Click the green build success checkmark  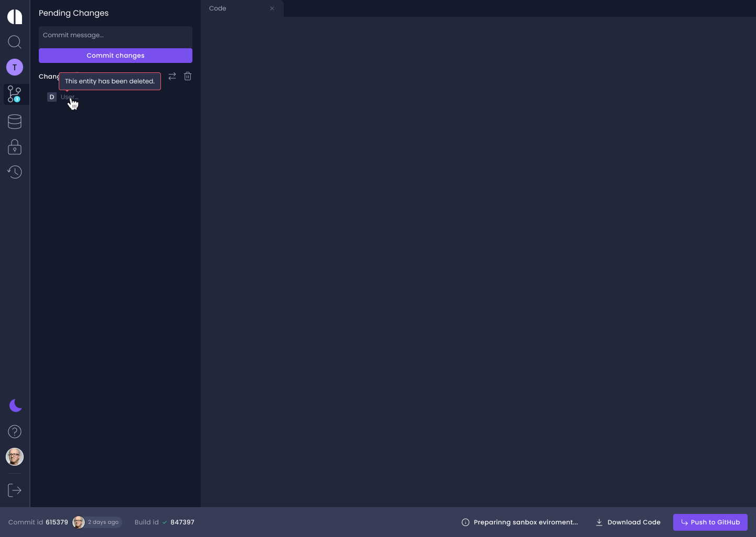point(165,522)
